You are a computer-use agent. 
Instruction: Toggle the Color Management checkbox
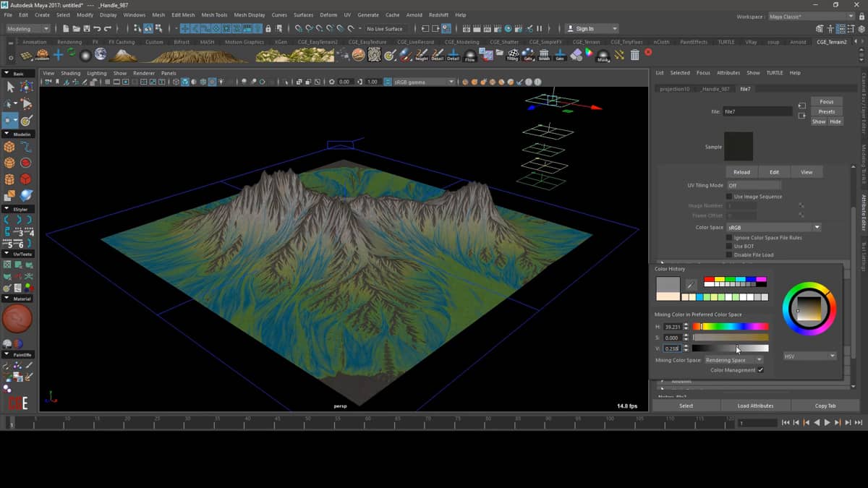pyautogui.click(x=760, y=370)
